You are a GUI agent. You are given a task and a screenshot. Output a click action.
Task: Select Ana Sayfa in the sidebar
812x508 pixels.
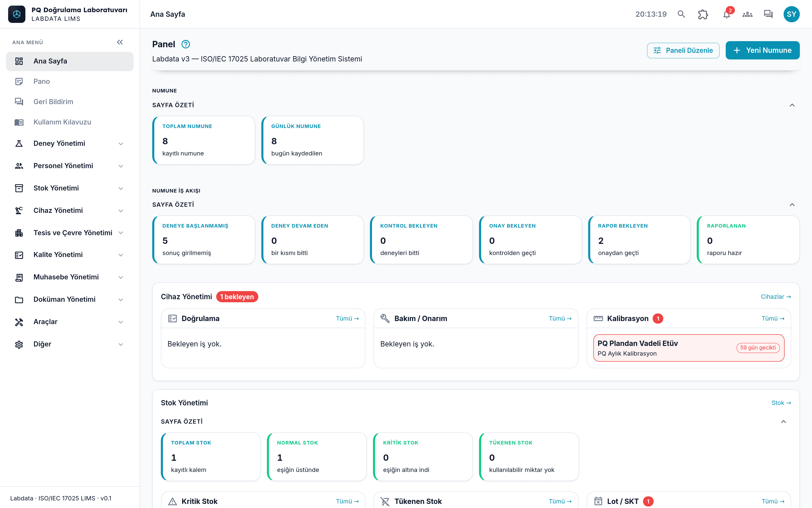[x=70, y=61]
